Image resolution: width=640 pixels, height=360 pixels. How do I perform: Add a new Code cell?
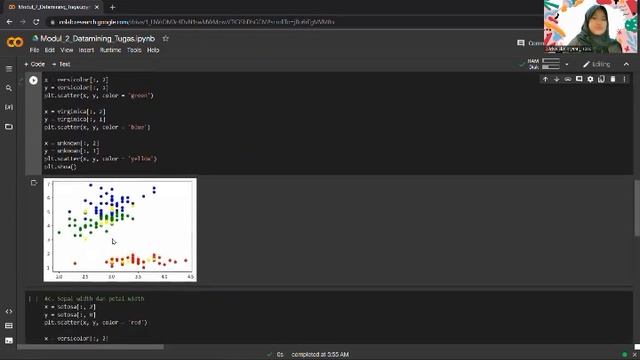click(x=35, y=64)
